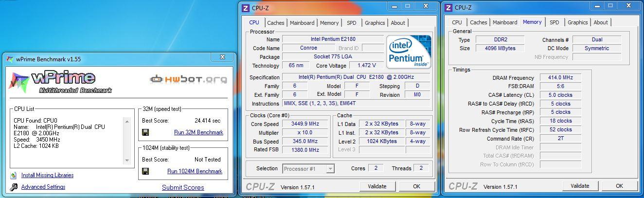Image resolution: width=644 pixels, height=198 pixels.
Task: Click the Revision value M0
Action: coord(417,95)
